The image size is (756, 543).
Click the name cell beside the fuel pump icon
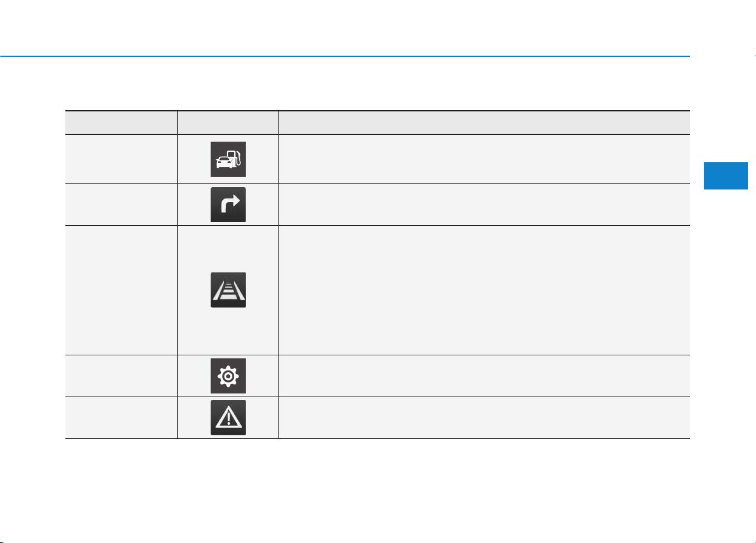point(121,159)
